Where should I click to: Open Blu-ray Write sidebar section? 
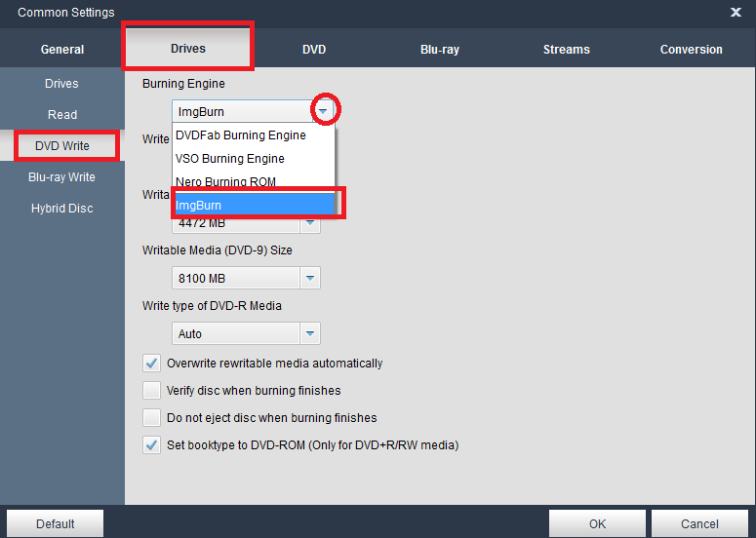[61, 176]
